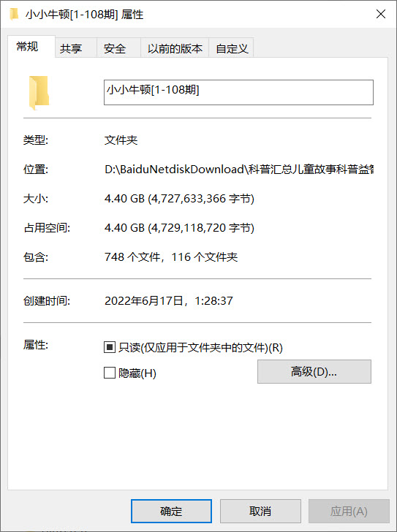Viewport: 397px width, 532px height.
Task: Close the properties dialog window
Action: point(381,14)
